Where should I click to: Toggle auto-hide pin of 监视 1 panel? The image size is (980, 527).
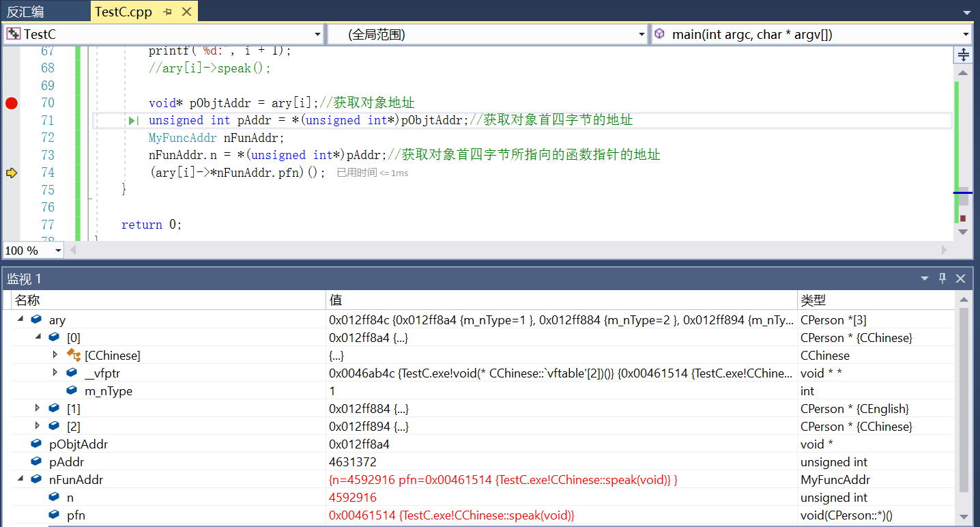click(942, 279)
